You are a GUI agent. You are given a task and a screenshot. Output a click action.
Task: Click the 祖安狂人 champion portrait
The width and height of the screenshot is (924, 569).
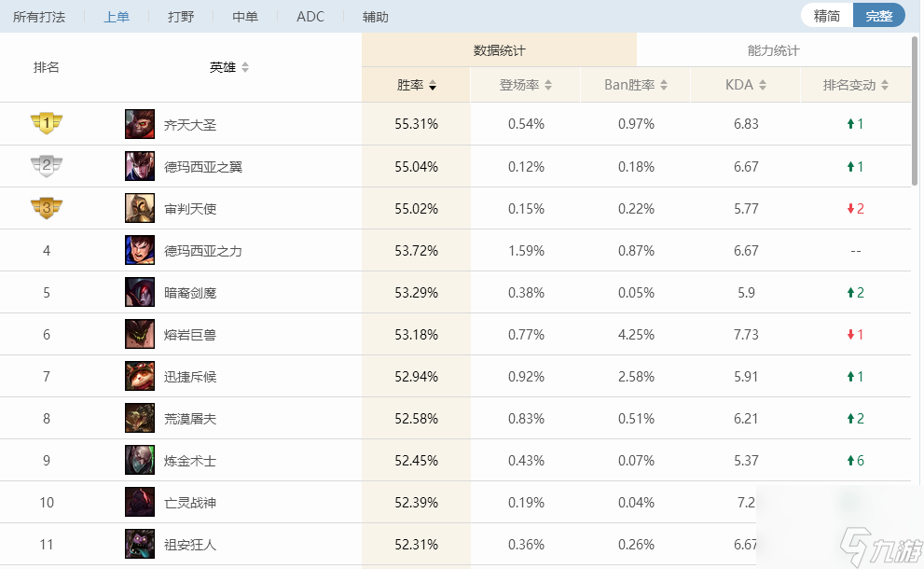(140, 544)
